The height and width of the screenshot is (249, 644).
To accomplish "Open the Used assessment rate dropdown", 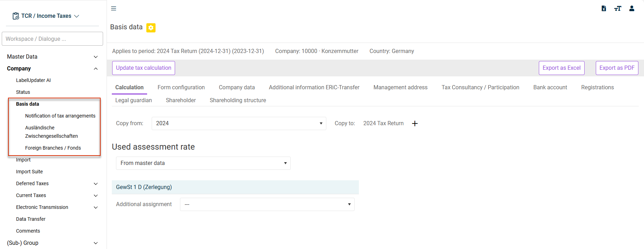I will tap(203, 163).
